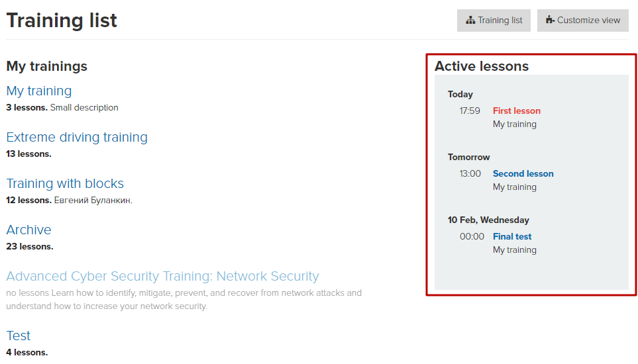Click the Active lessons heading
Screen dimensions: 638x364
pos(482,66)
